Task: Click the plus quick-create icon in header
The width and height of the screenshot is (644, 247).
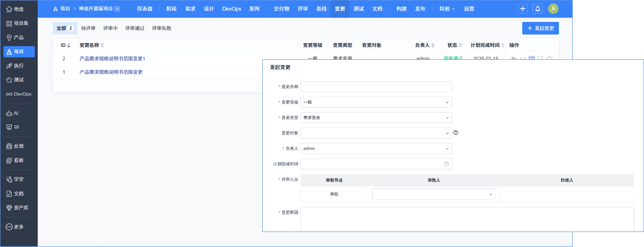Action: pyautogui.click(x=522, y=9)
